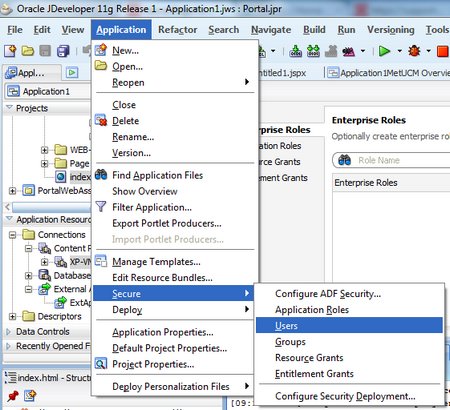The width and height of the screenshot is (450, 410).
Task: Expand the Data Controls panel
Action: [9, 332]
